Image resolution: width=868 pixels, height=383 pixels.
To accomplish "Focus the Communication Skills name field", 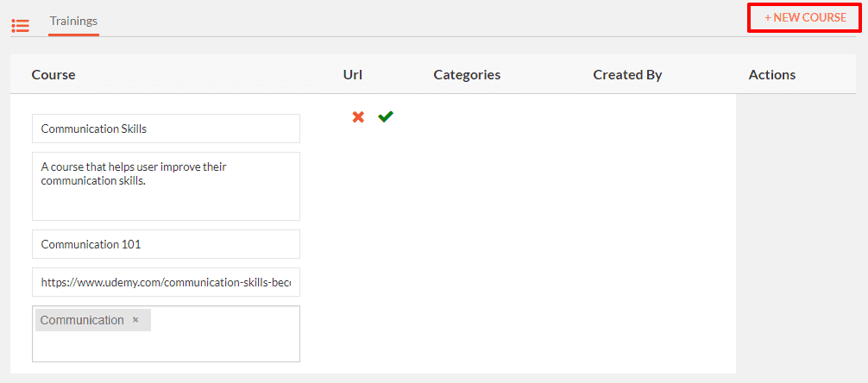I will click(166, 129).
